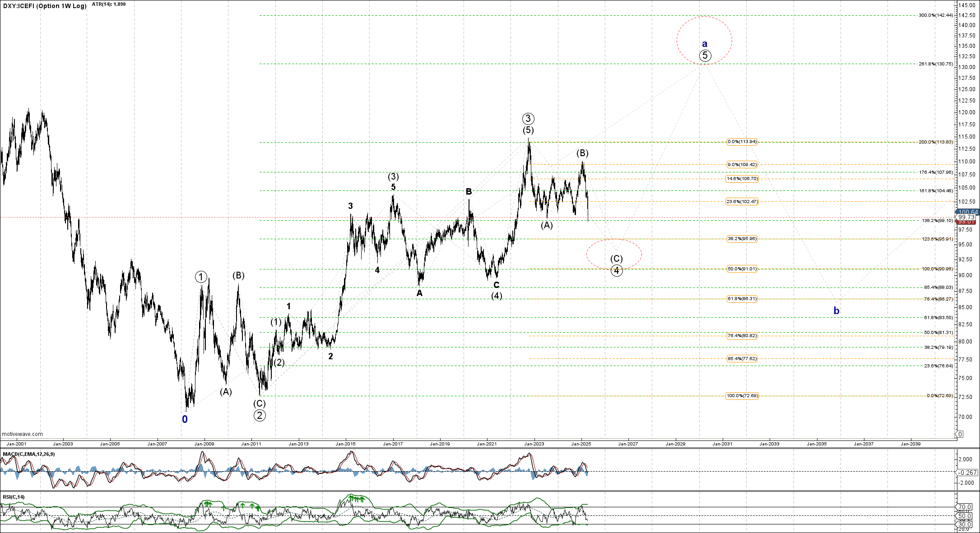980x533 pixels.
Task: Select the circled wave 3 label at the peak
Action: [x=528, y=119]
